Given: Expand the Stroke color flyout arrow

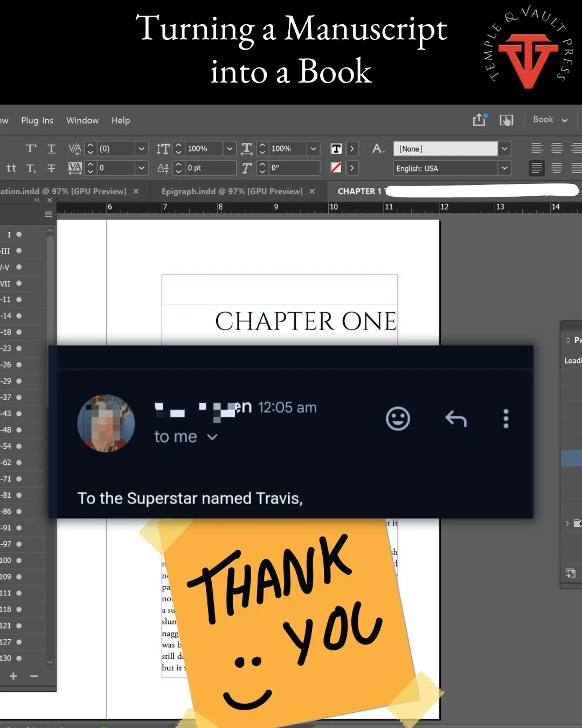Looking at the screenshot, I should pyautogui.click(x=352, y=168).
